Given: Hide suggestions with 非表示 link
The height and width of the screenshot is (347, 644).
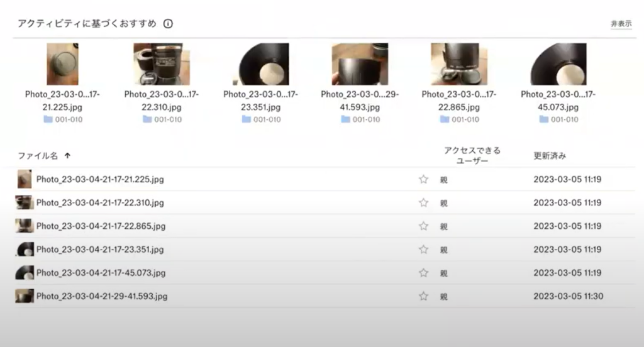Looking at the screenshot, I should (x=621, y=24).
